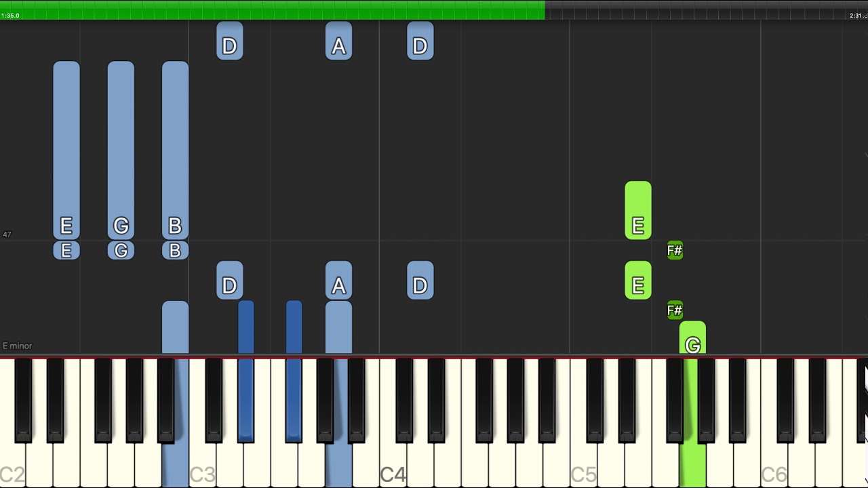Viewport: 868px width, 488px height.
Task: Click the 2:31 total duration label
Action: 857,16
